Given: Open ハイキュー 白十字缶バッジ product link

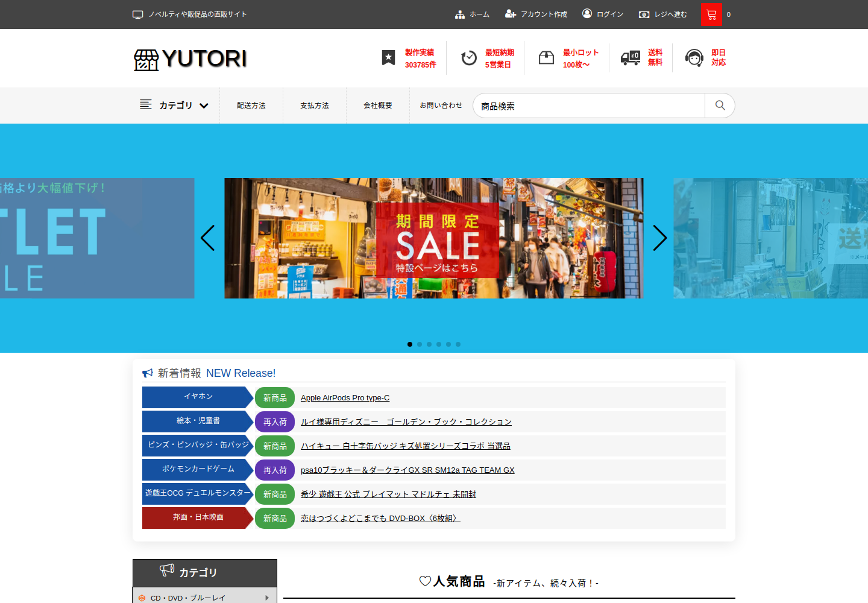Looking at the screenshot, I should pyautogui.click(x=406, y=446).
